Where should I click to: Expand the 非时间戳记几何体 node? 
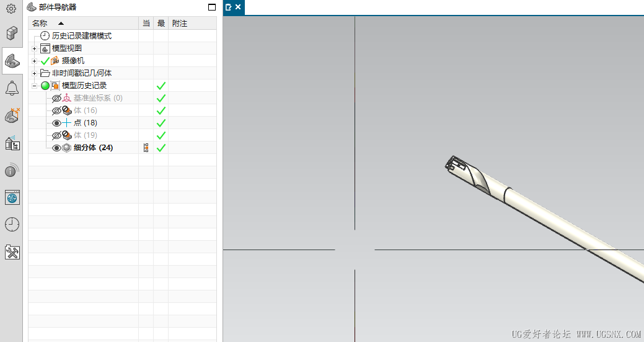[35, 73]
